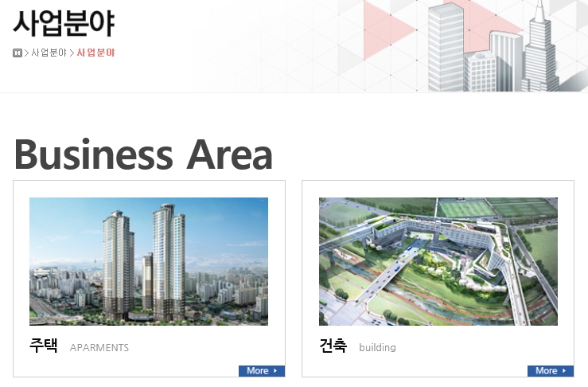Image resolution: width=588 pixels, height=387 pixels.
Task: Click the chevron right after the home icon
Action: [26, 53]
